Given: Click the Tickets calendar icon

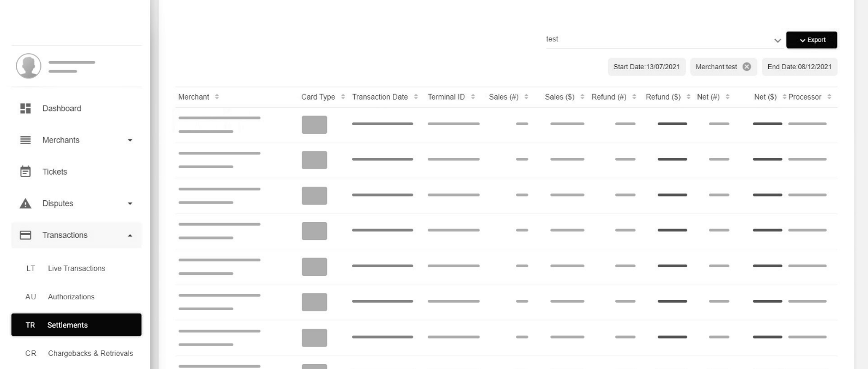Looking at the screenshot, I should (x=26, y=171).
